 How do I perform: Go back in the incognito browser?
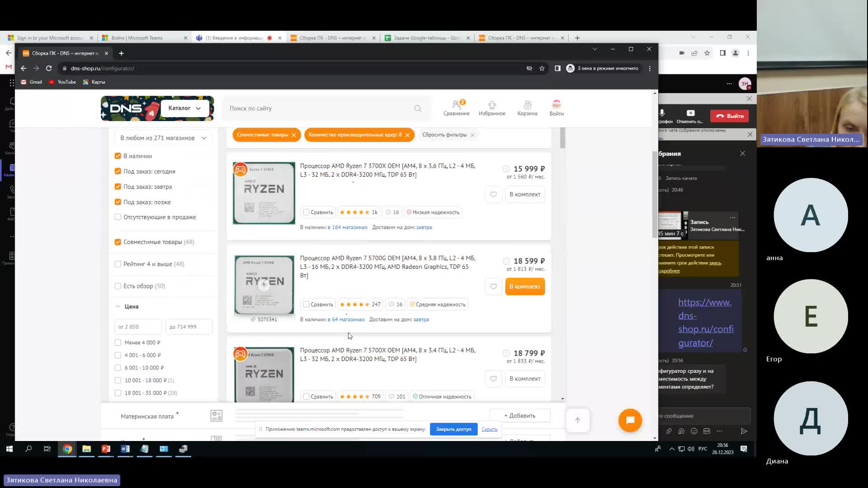point(24,68)
